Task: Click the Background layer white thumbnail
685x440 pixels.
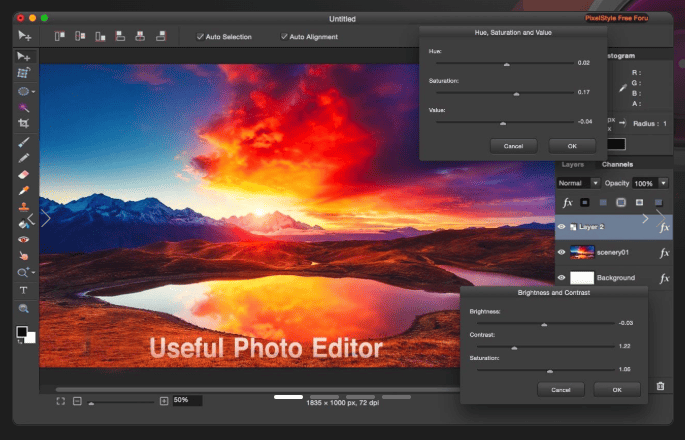Action: click(582, 277)
